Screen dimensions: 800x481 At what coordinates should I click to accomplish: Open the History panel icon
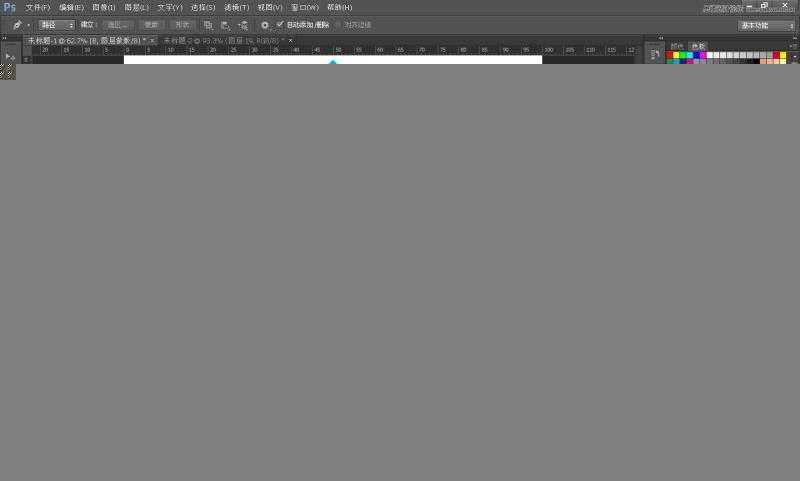[655, 54]
